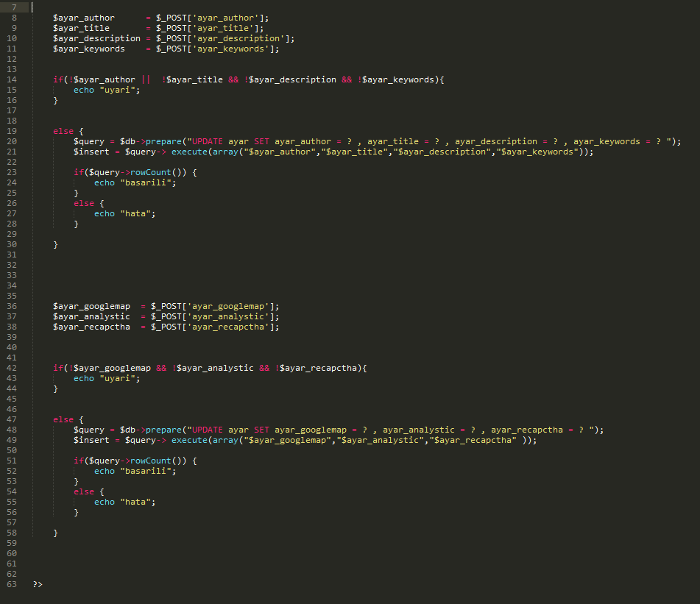Image resolution: width=700 pixels, height=604 pixels.
Task: Click echo "uyari" on line 15
Action: [x=107, y=90]
